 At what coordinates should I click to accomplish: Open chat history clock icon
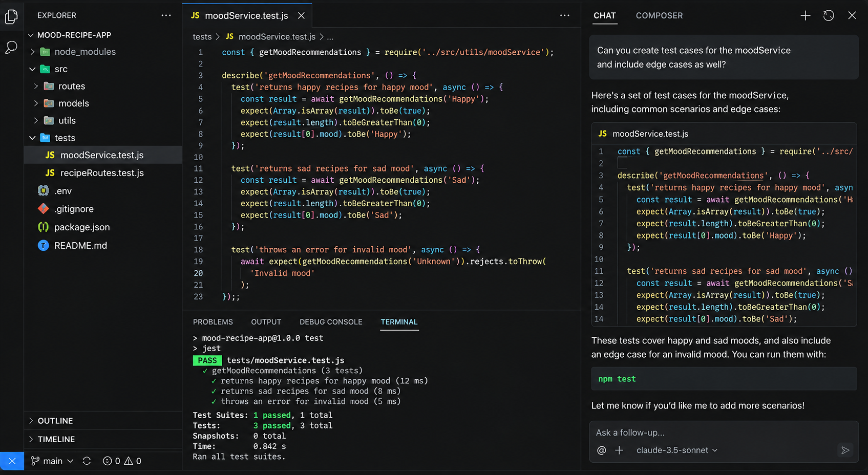coord(829,16)
